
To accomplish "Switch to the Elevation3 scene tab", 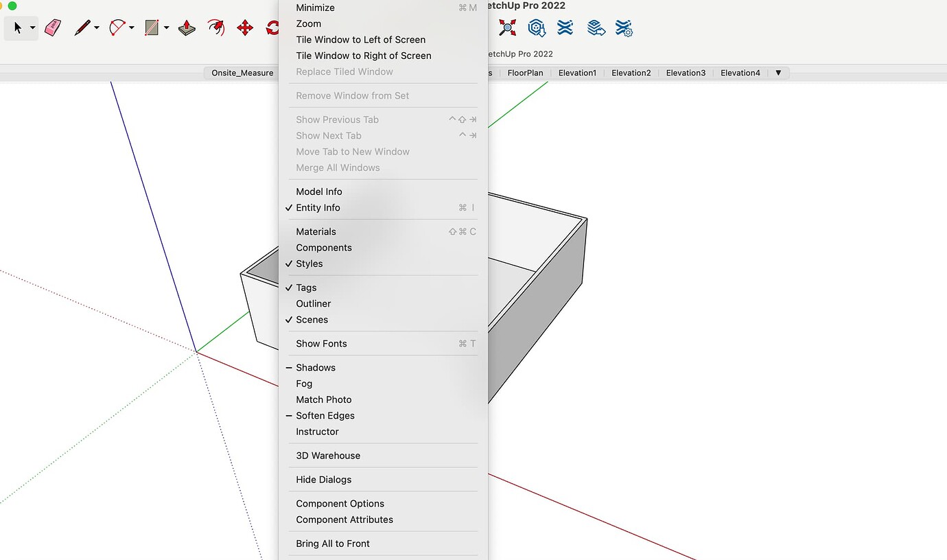I will click(686, 72).
